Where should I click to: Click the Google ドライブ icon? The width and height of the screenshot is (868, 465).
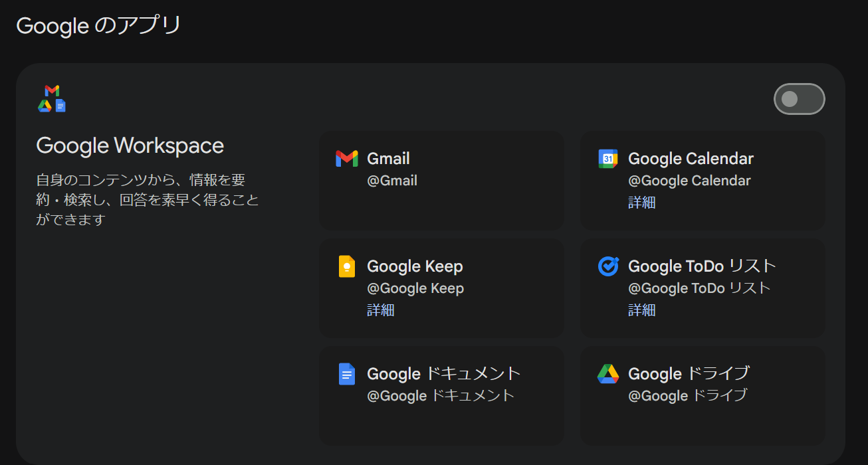607,373
